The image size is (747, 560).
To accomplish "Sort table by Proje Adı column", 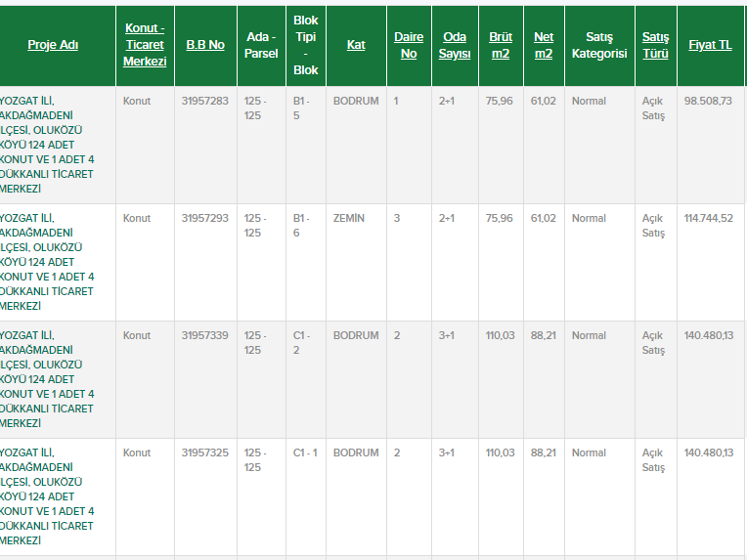I will [x=53, y=45].
